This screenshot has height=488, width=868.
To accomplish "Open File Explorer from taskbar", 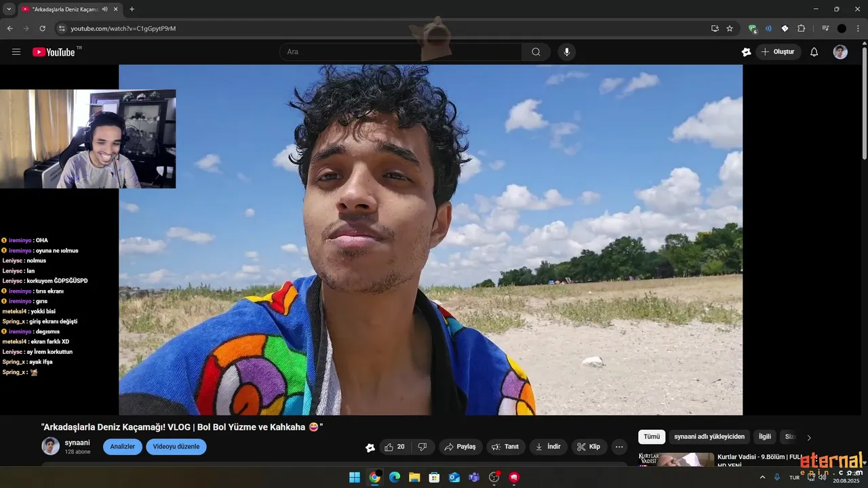I will point(414,477).
